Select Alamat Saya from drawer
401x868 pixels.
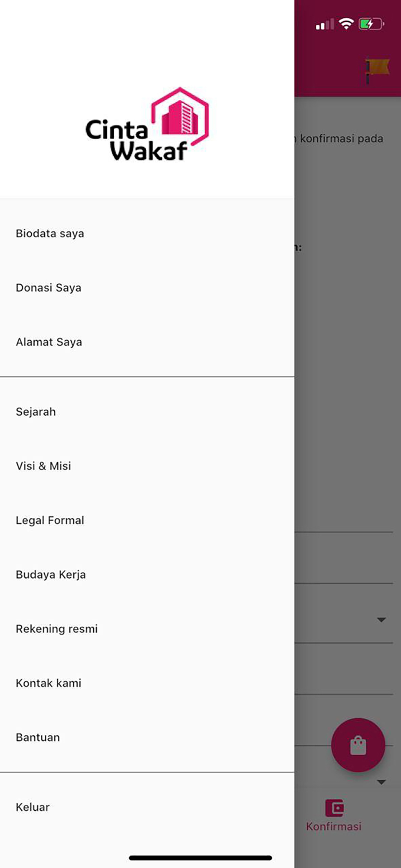click(x=147, y=342)
